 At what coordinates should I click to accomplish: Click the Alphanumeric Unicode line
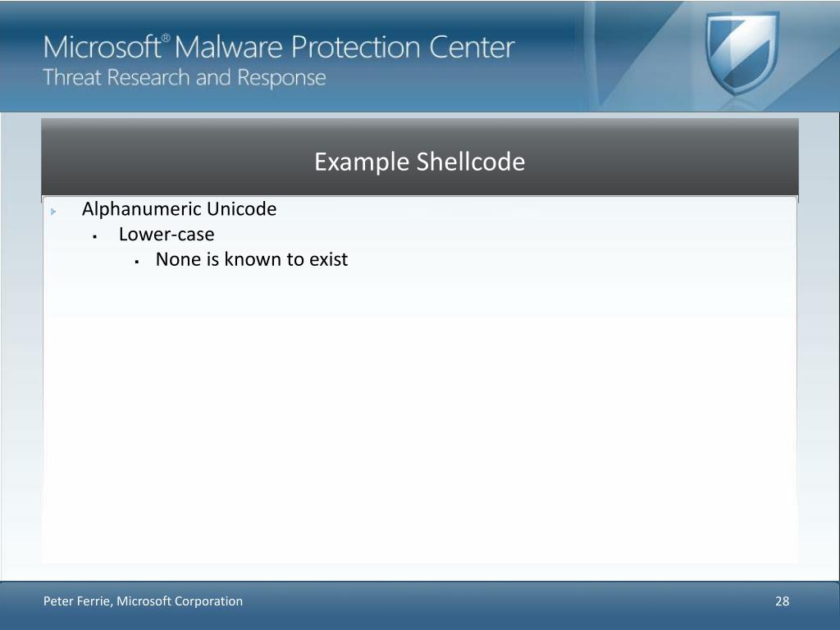point(179,209)
